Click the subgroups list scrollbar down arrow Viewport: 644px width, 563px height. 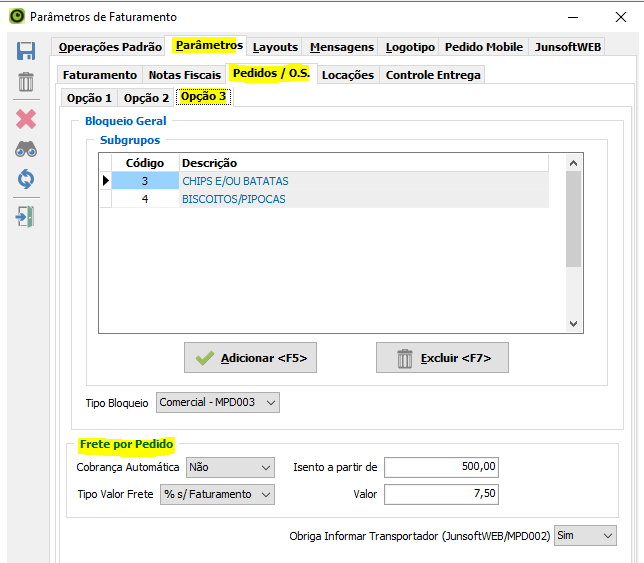pyautogui.click(x=573, y=323)
